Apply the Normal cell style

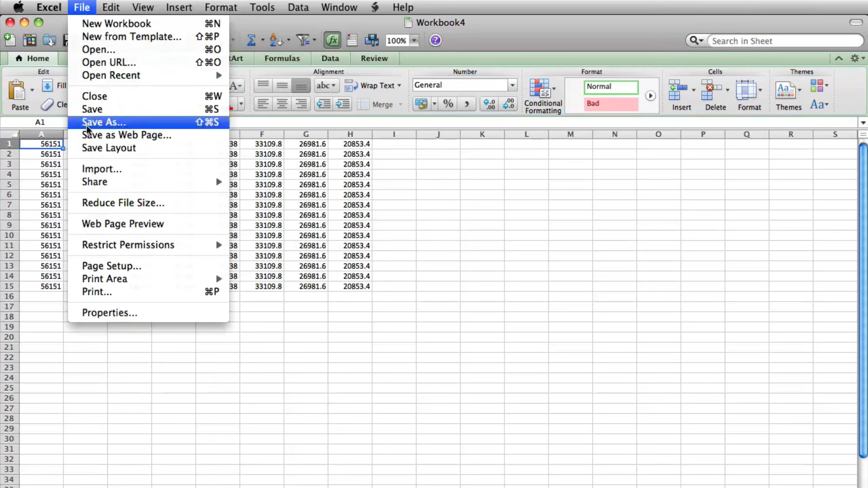click(x=611, y=86)
